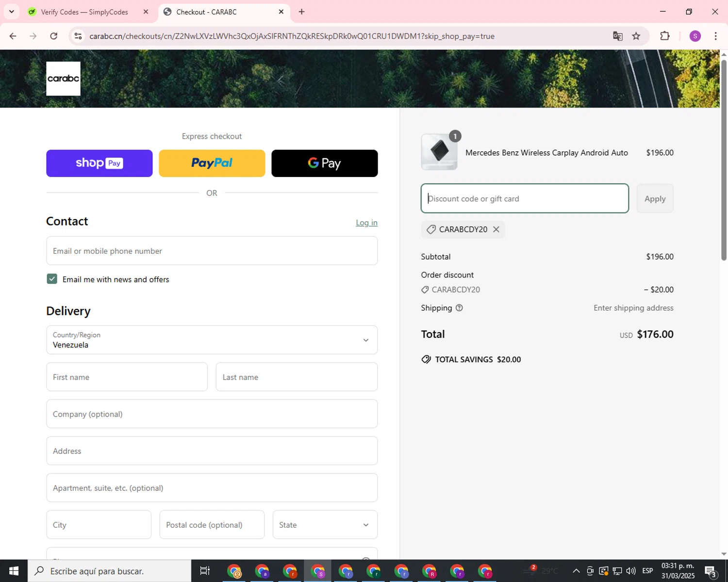Choose PayPal express checkout
This screenshot has height=582, width=728.
[x=212, y=163]
